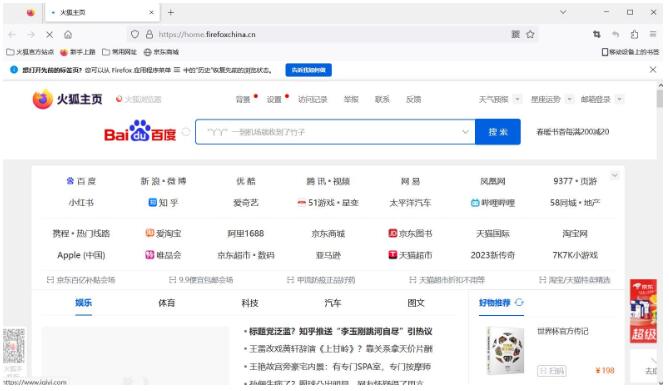Open the 京东百亿补贴会场 promo link

click(81, 280)
